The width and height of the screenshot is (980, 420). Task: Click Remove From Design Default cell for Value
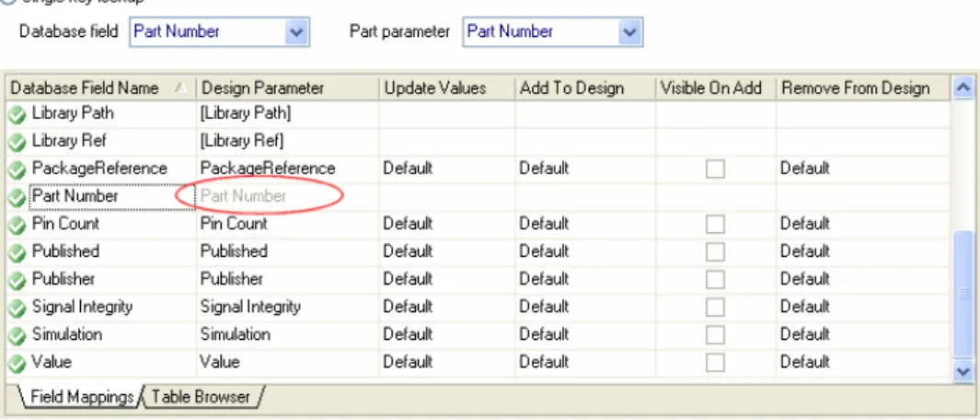coord(863,362)
